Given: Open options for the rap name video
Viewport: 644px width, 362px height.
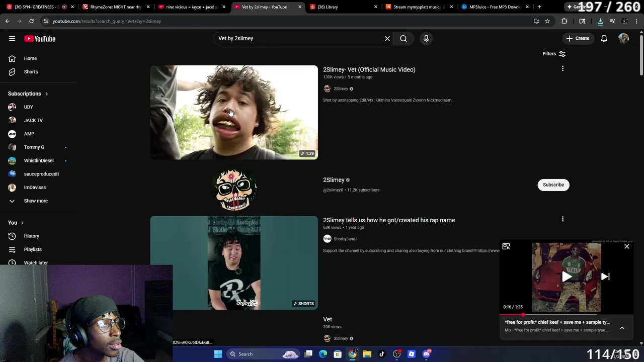Looking at the screenshot, I should pos(562,219).
